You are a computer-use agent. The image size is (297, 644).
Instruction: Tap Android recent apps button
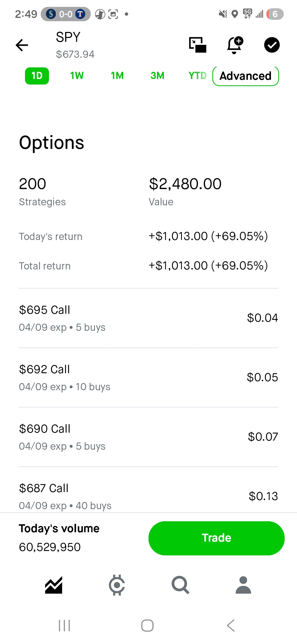pyautogui.click(x=64, y=626)
